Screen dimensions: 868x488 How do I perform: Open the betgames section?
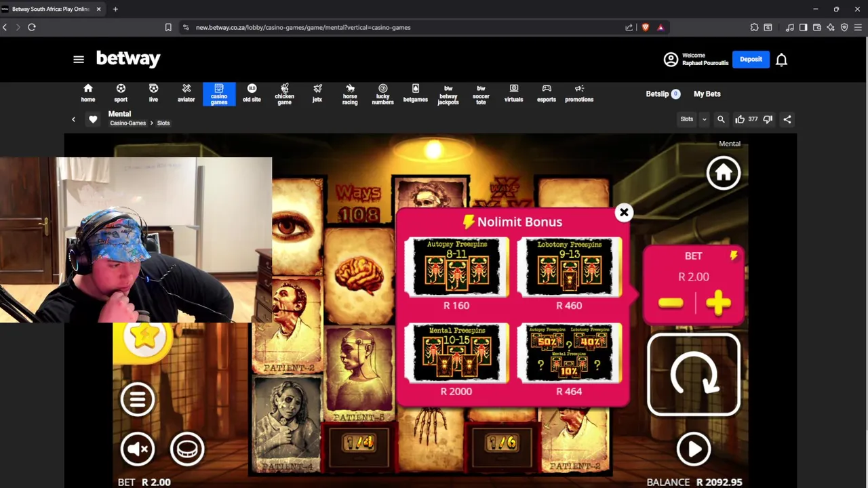416,94
